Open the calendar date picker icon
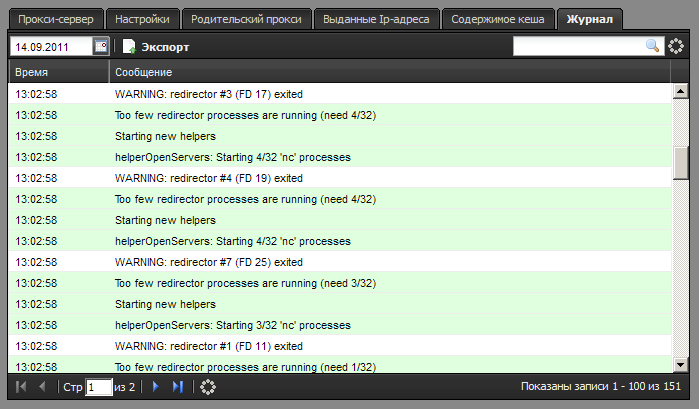Image resolution: width=699 pixels, height=409 pixels. point(101,46)
